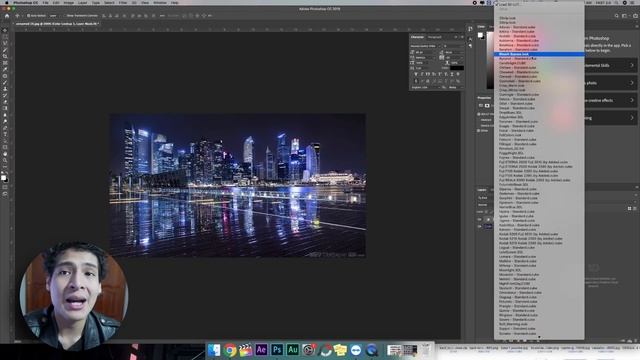Expand the Fundamental Skills chevron
The width and height of the screenshot is (640, 360).
pos(632,65)
